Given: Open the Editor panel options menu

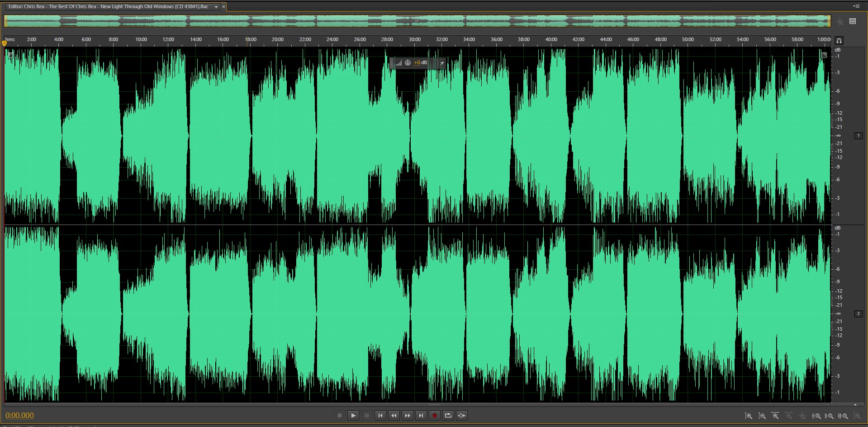Looking at the screenshot, I should click(x=856, y=6).
